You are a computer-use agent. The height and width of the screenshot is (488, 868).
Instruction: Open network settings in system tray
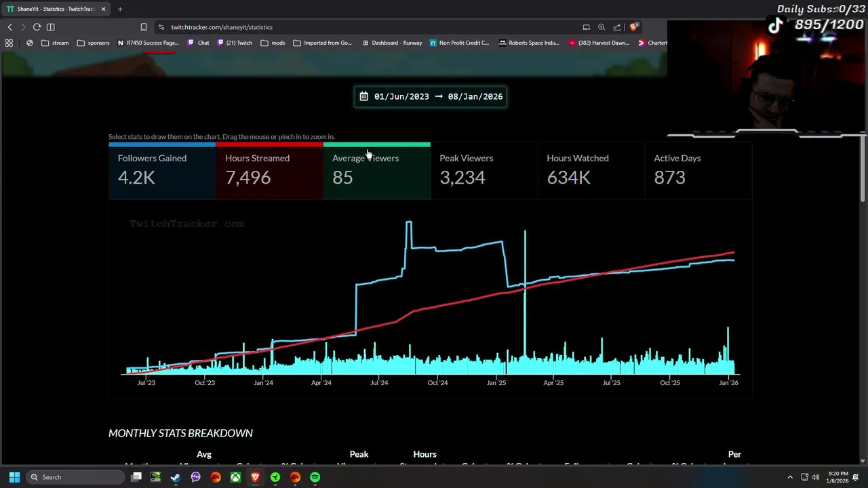pyautogui.click(x=804, y=477)
